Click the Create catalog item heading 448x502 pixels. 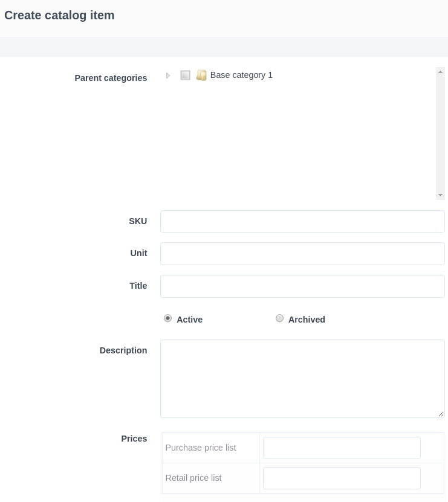point(59,16)
